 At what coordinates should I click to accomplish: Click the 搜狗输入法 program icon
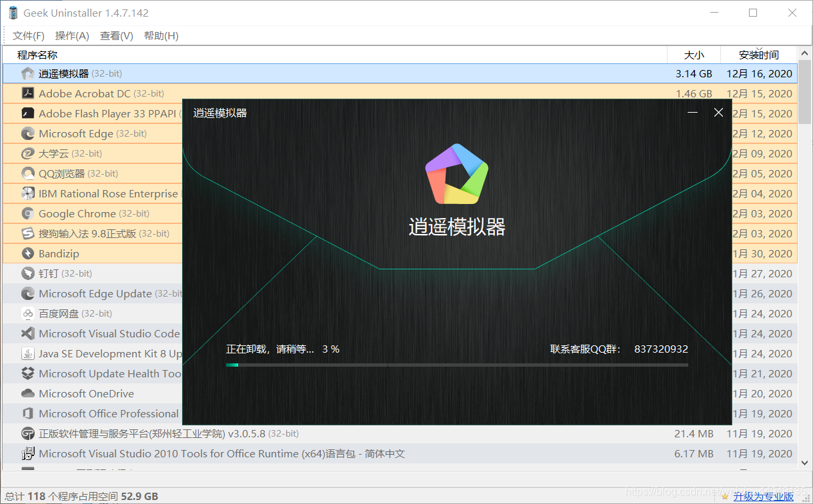point(27,233)
